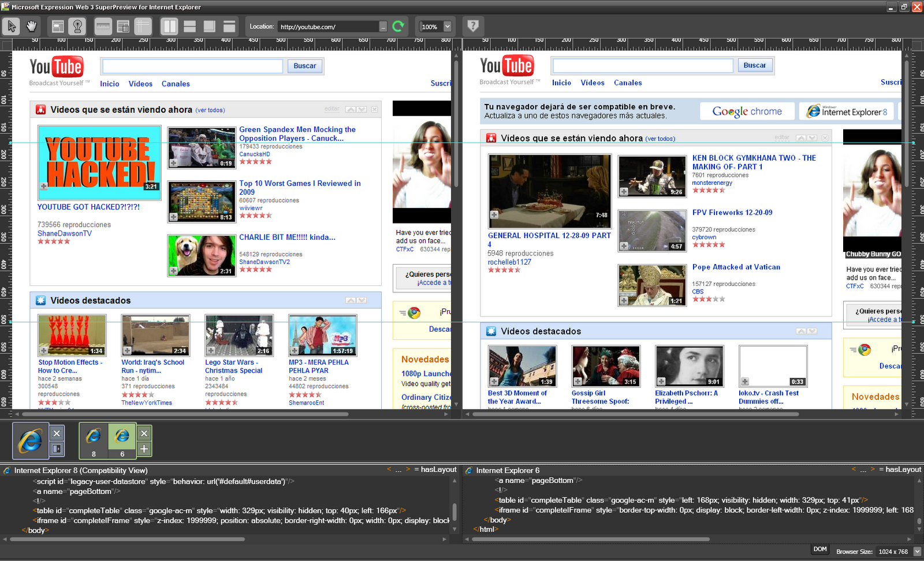
Task: Select the IE 6 comparison browser tile
Action: [x=122, y=441]
